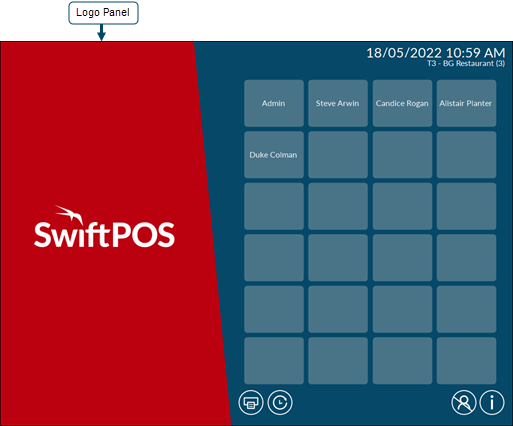The image size is (513, 426).
Task: Select Alistair Planter clerk button
Action: click(466, 103)
